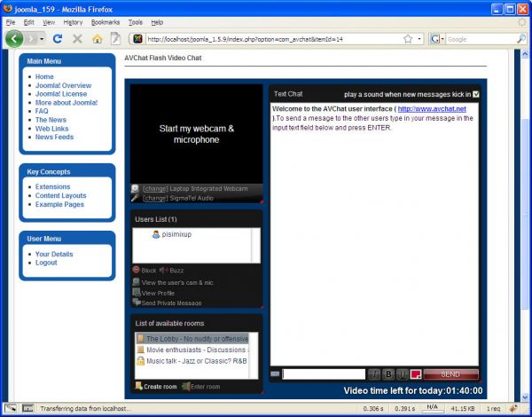Open the News Feeds link
The image size is (532, 417).
tap(54, 137)
